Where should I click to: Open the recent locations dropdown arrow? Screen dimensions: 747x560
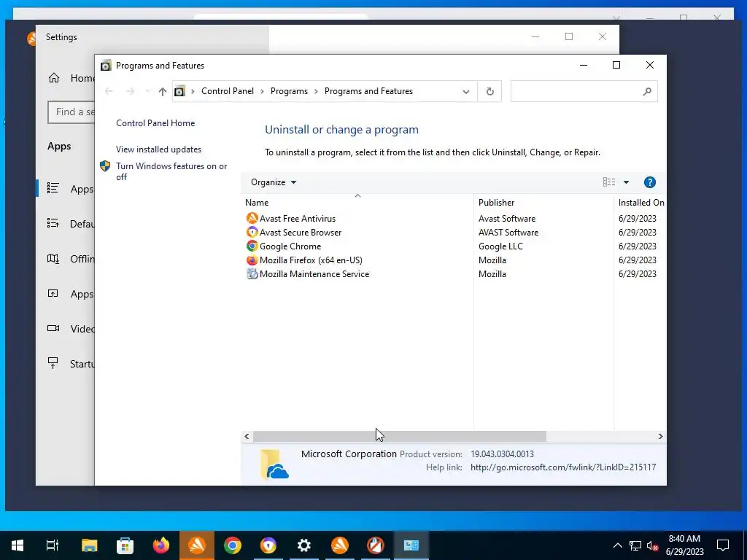147,91
